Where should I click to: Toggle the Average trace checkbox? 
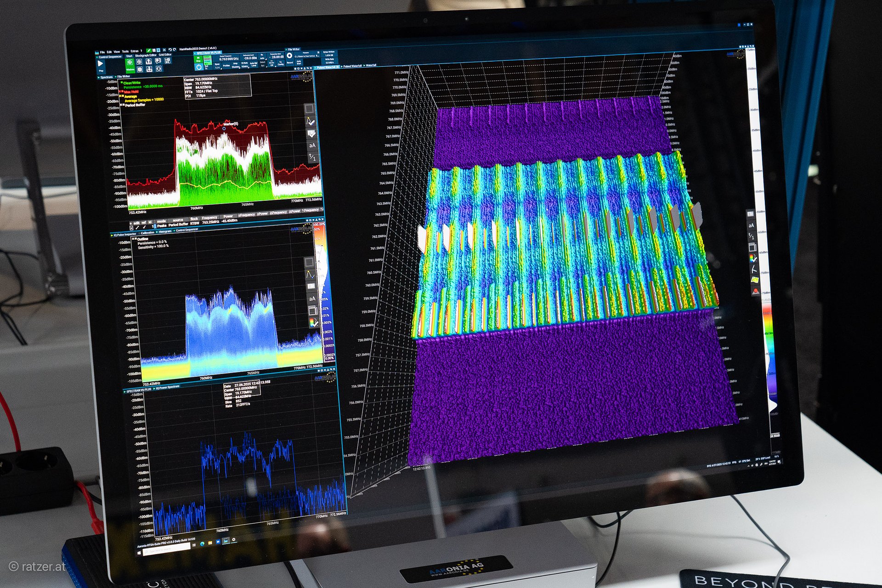(122, 96)
